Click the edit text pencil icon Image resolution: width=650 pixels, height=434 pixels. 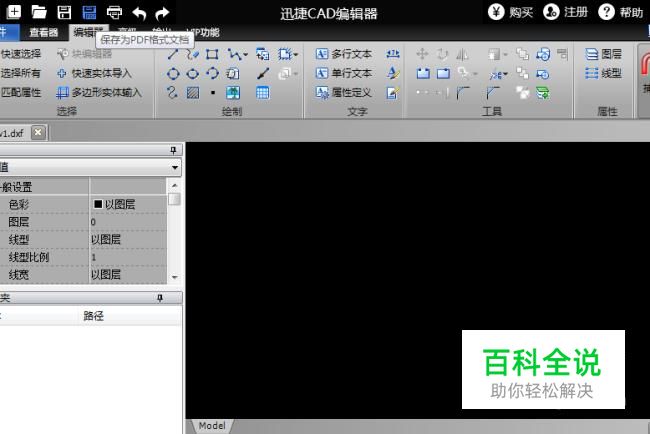[393, 92]
